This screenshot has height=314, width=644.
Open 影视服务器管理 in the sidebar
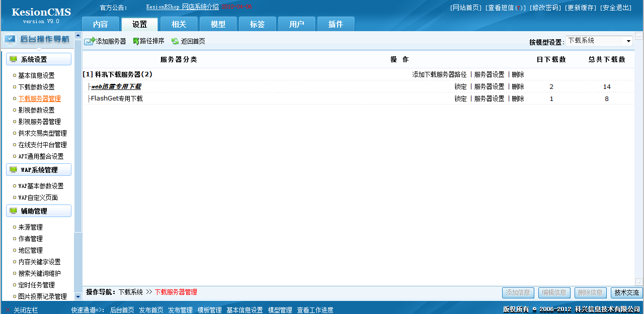pyautogui.click(x=39, y=122)
